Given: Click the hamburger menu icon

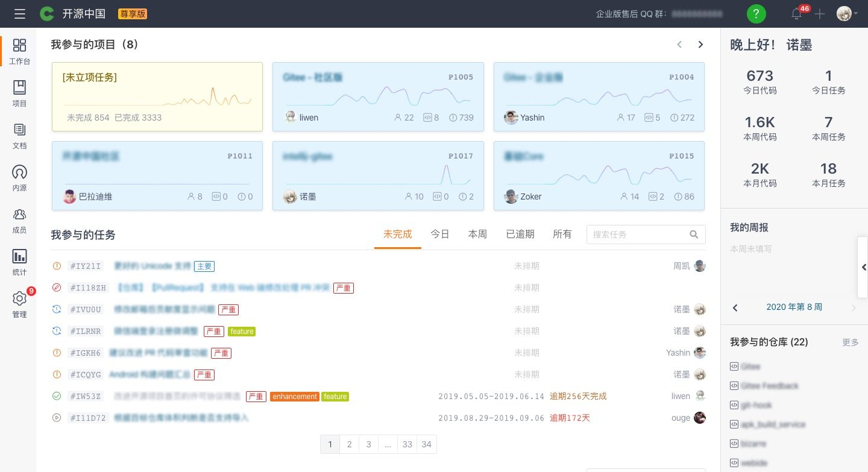Looking at the screenshot, I should [19, 14].
